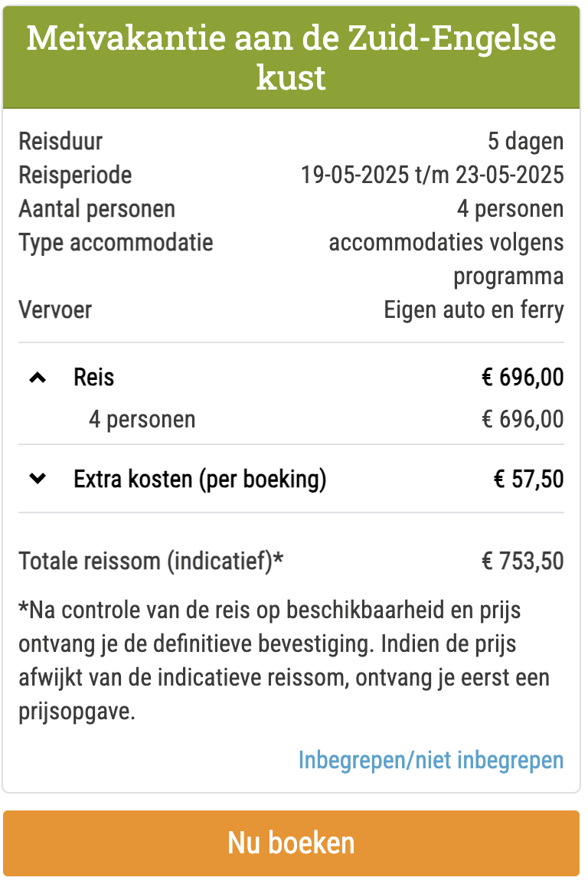Click the bold € 696,00 Reis price

[x=522, y=378]
